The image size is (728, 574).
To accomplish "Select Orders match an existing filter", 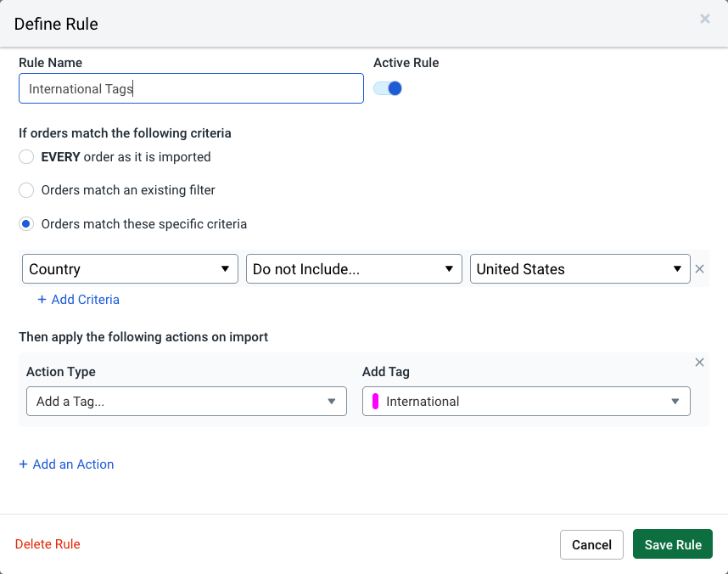I will tap(25, 190).
